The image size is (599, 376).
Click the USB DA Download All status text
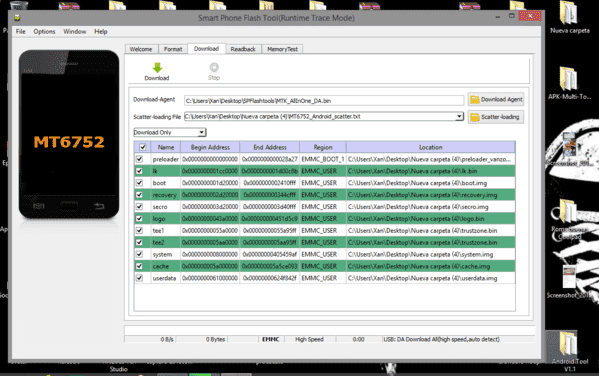[x=441, y=339]
